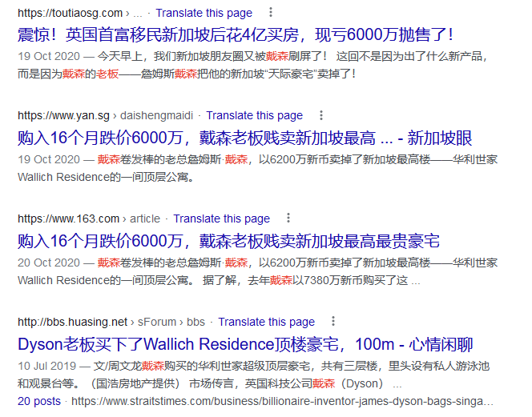The height and width of the screenshot is (417, 532).
Task: Click Translate this page for the bbs.huasing.net result
Action: click(x=266, y=322)
